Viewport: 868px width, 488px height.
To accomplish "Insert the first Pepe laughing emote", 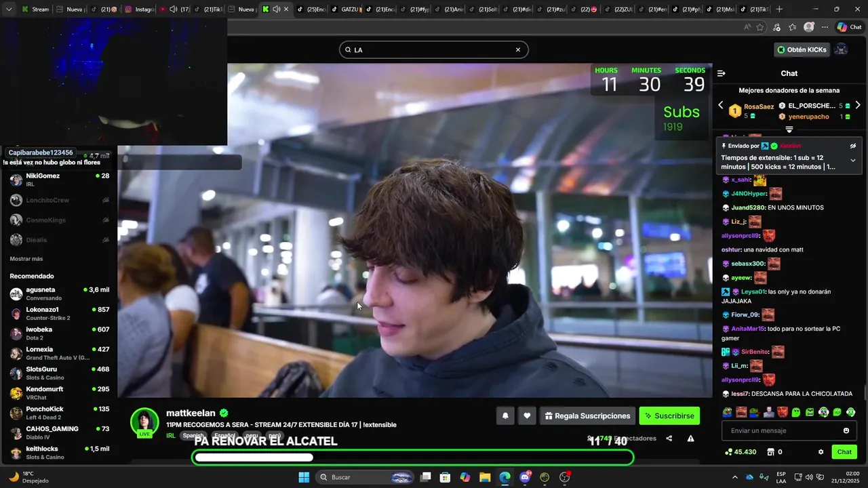I will (728, 412).
